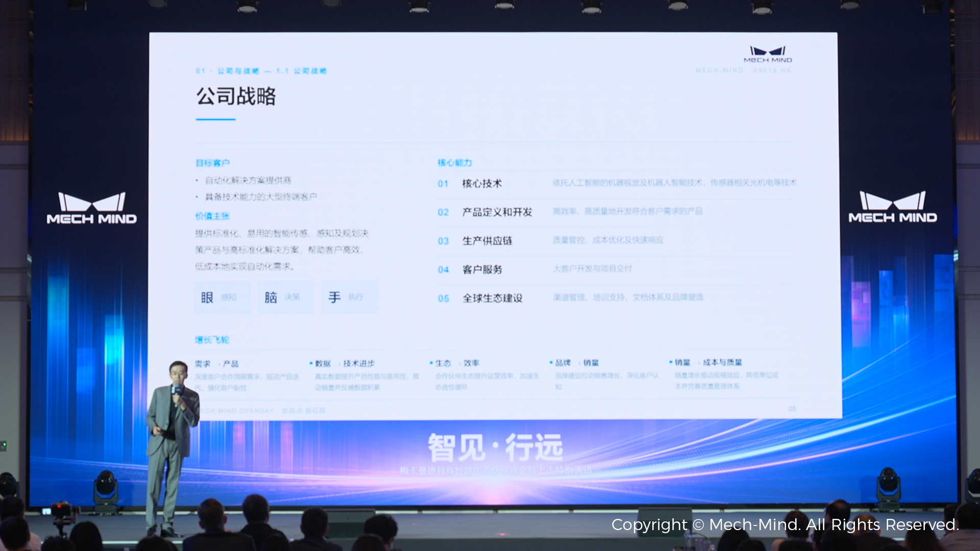Click the 生态 › 效率 flywheel item

coord(484,374)
